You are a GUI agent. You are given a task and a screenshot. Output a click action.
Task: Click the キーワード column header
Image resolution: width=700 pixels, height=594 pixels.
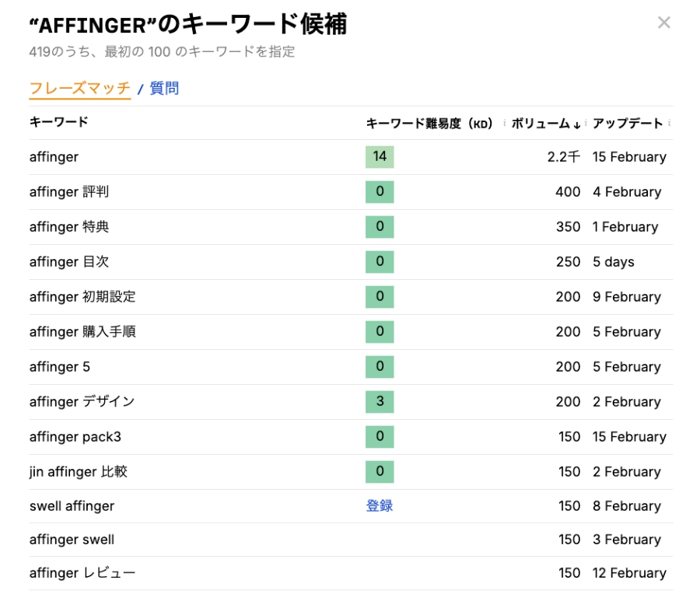(58, 122)
